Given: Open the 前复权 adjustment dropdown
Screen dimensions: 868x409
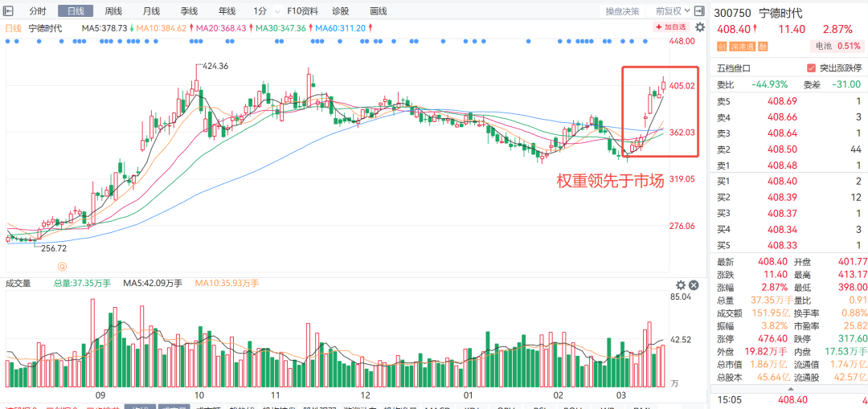Looking at the screenshot, I should pyautogui.click(x=673, y=11).
